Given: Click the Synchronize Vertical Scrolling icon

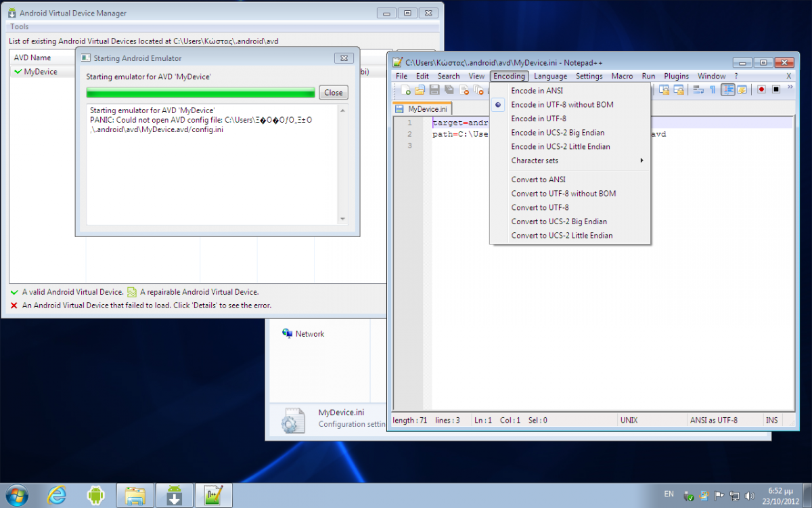Looking at the screenshot, I should (x=664, y=89).
